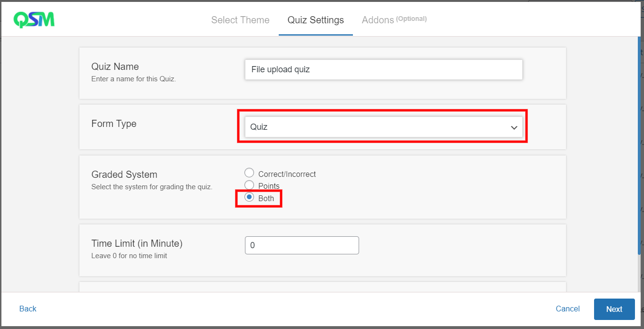
Task: Click the dialog's vertical scrollbar
Action: [639, 145]
